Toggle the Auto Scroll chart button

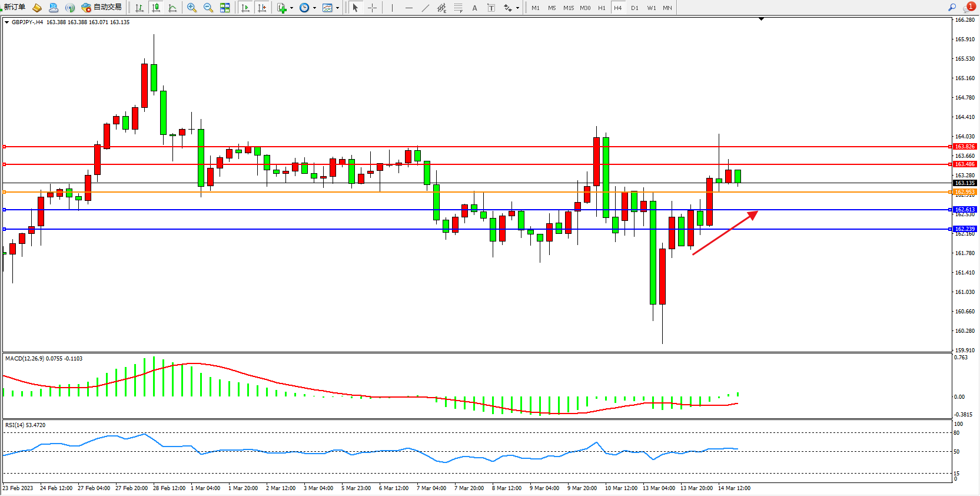(245, 8)
